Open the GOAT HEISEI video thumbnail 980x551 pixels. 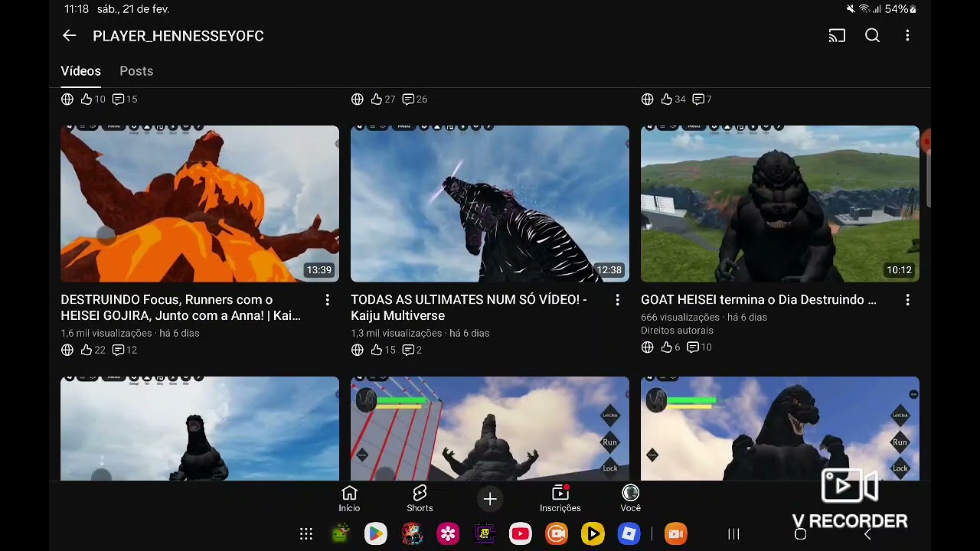(x=780, y=204)
